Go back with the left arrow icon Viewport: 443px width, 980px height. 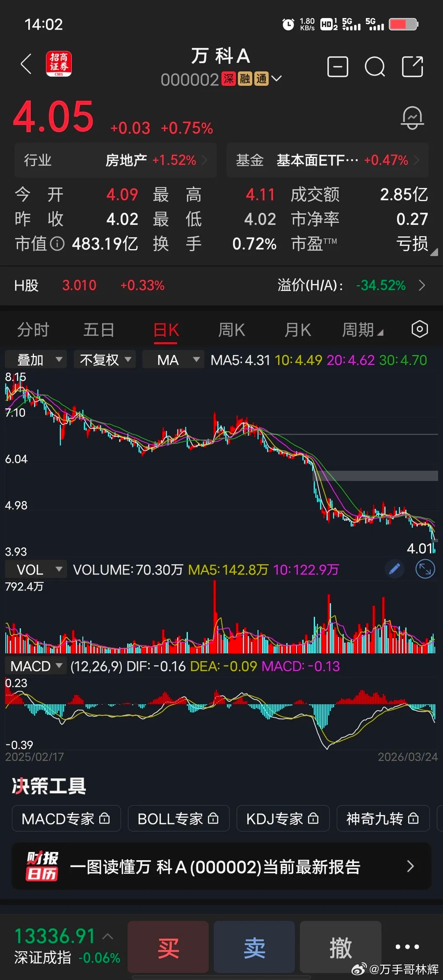click(26, 64)
